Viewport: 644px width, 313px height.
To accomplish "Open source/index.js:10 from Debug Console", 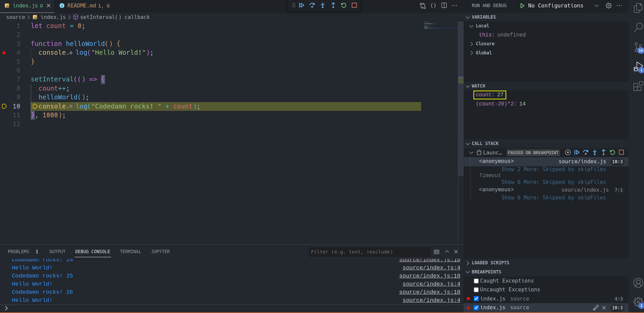I will tap(430, 275).
